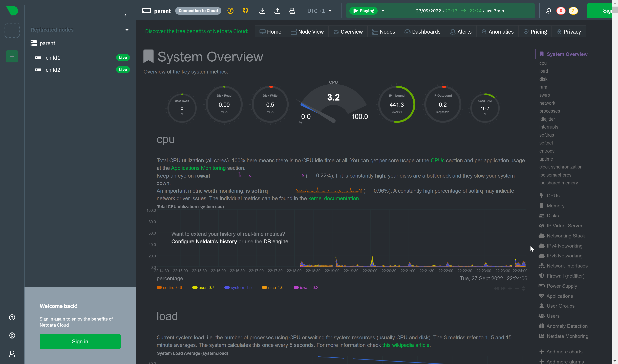Click the import snapshot download icon
This screenshot has height=364, width=618.
coord(262,11)
